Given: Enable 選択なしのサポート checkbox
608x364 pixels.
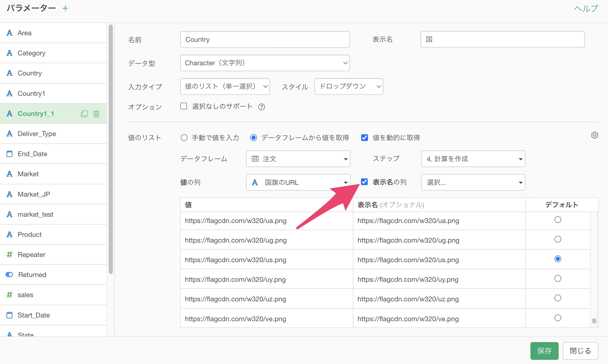Looking at the screenshot, I should [184, 106].
